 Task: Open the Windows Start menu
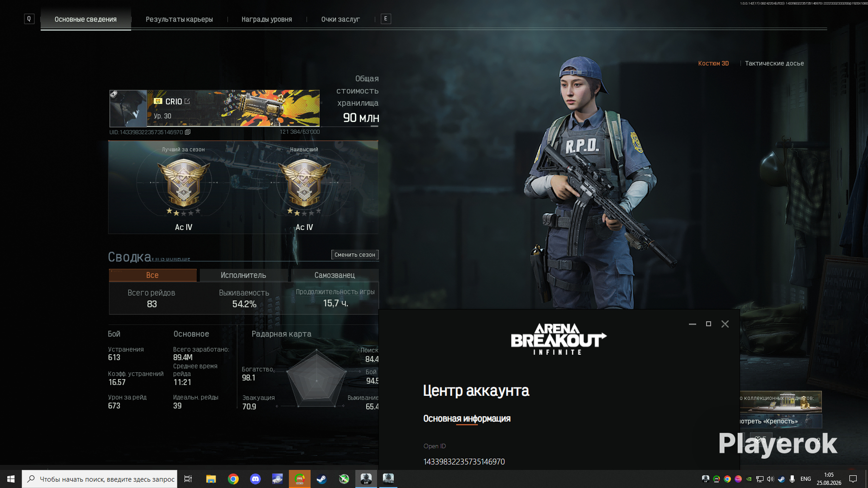11,479
